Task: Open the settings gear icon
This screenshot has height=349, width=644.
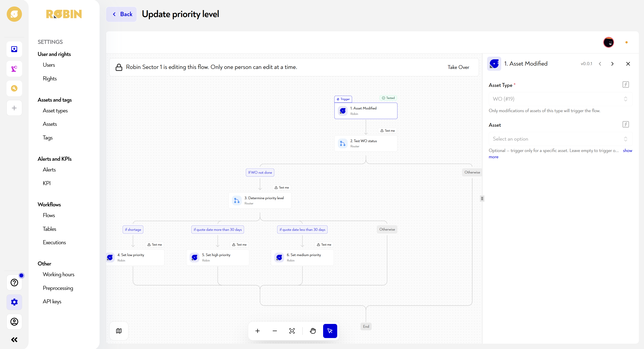Action: pos(14,302)
